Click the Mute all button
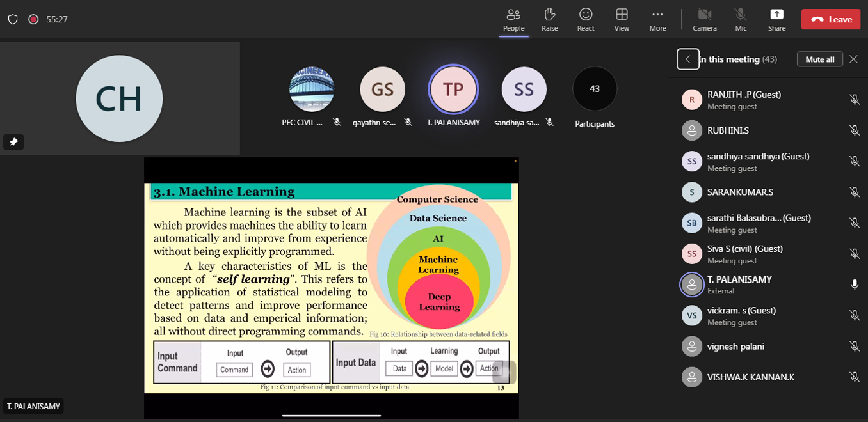The height and width of the screenshot is (422, 868). 819,59
